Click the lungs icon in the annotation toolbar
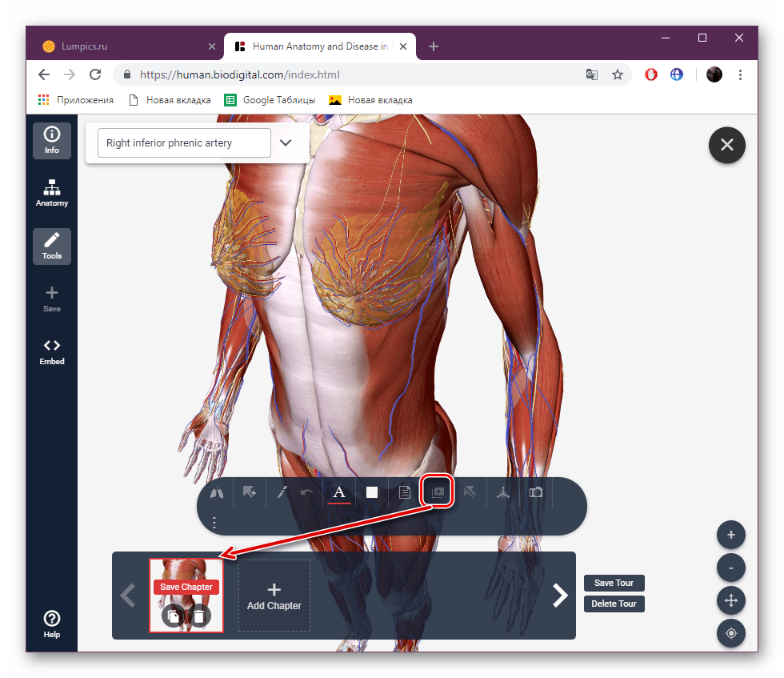Screen dimensions: 784x678 coord(216,491)
